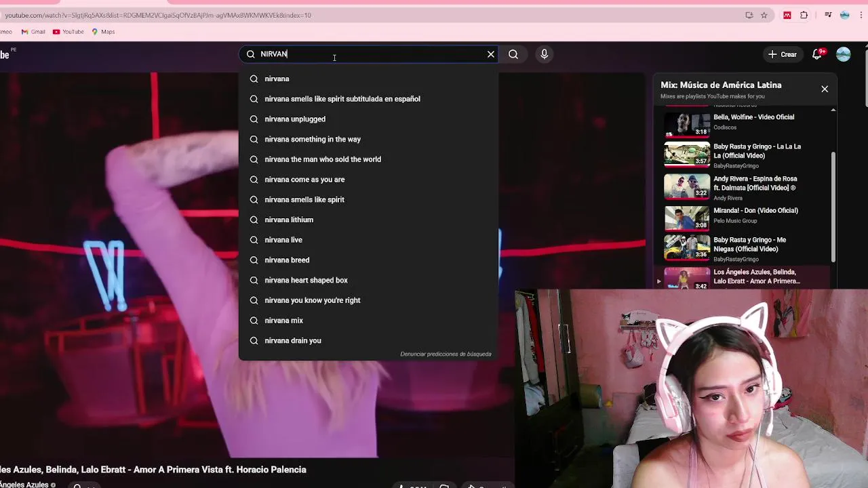Play Andy Rivera Espina de Rosa thumbnail
The height and width of the screenshot is (488, 868).
click(687, 185)
